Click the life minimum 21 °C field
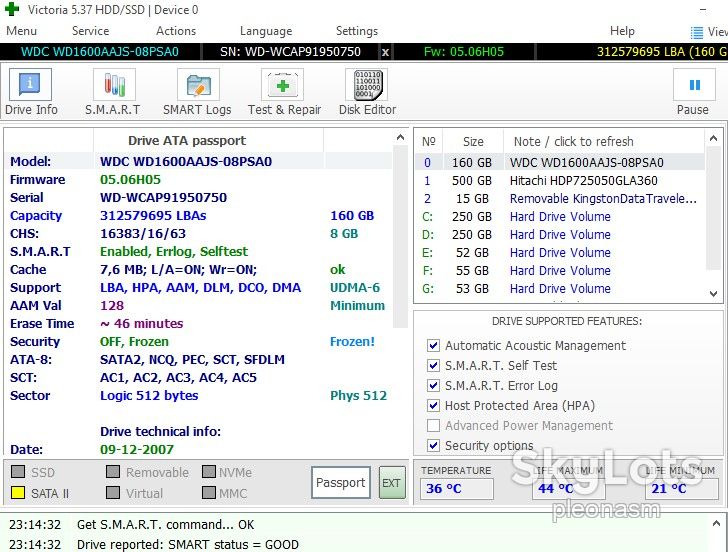728x552 pixels. click(682, 488)
